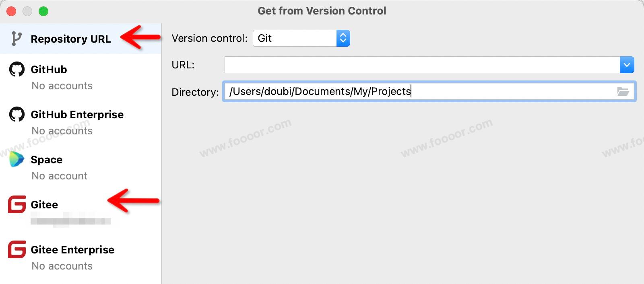The width and height of the screenshot is (644, 284).
Task: Click the Space logo icon
Action: coord(17,160)
